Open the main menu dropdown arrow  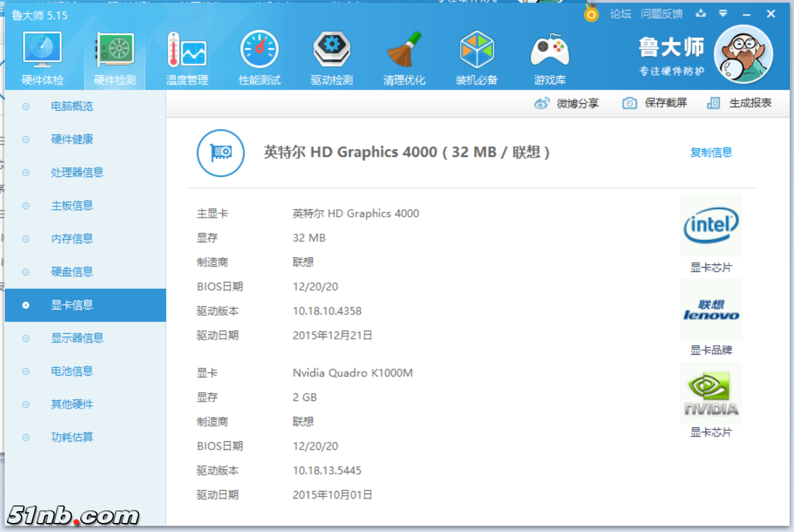click(723, 13)
